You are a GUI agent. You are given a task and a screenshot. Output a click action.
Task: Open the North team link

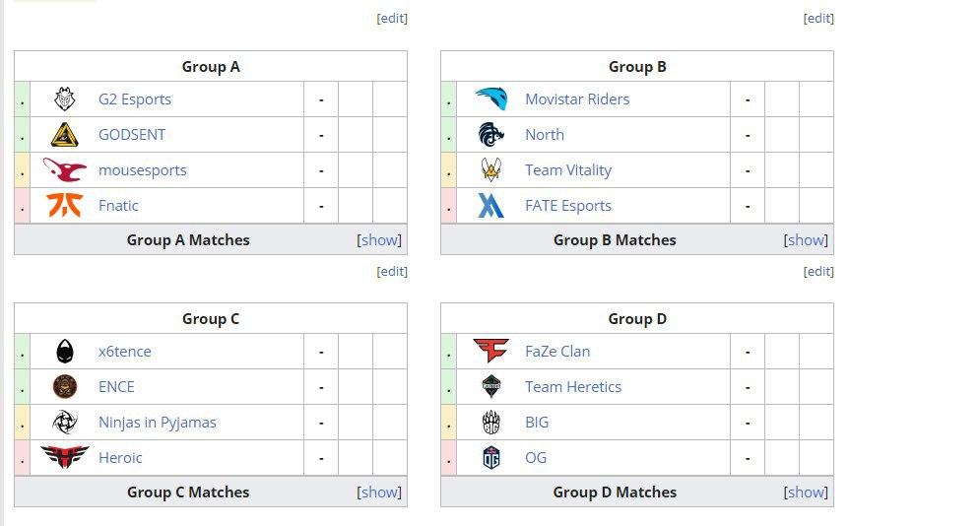[x=545, y=134]
